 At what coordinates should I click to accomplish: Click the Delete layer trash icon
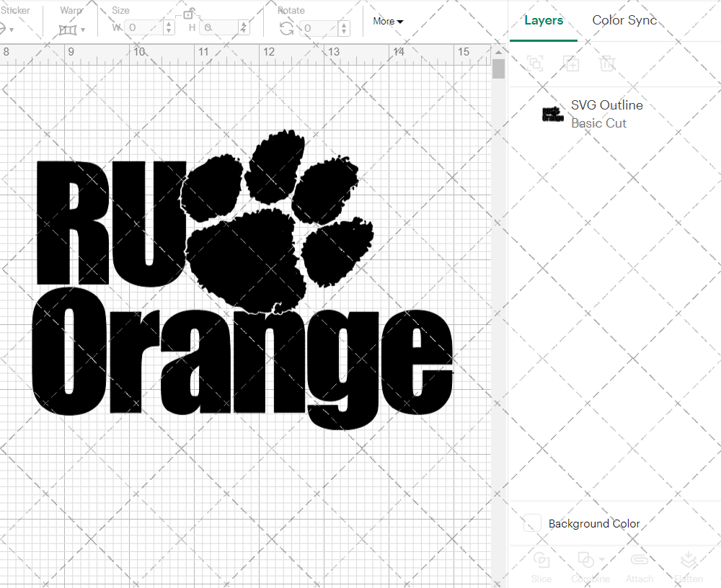coord(608,63)
